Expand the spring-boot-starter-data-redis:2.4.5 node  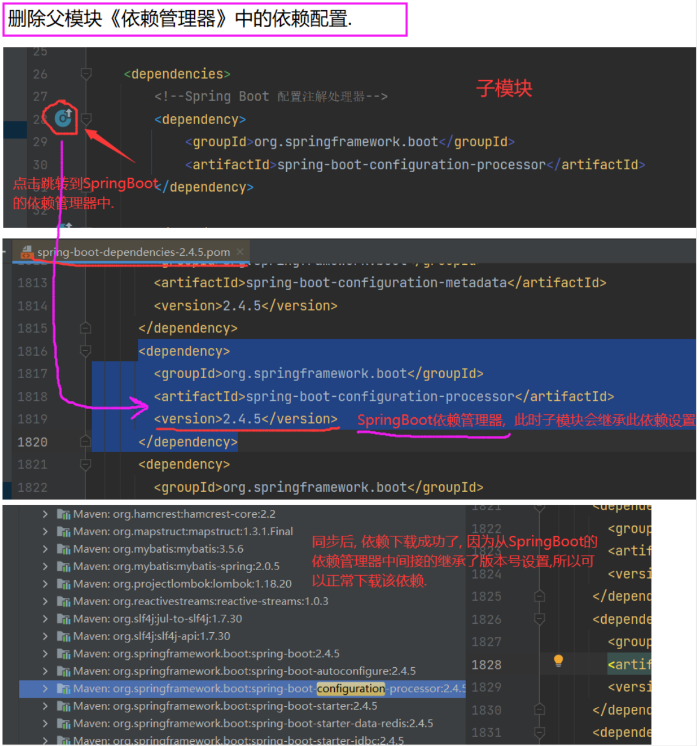click(x=45, y=724)
